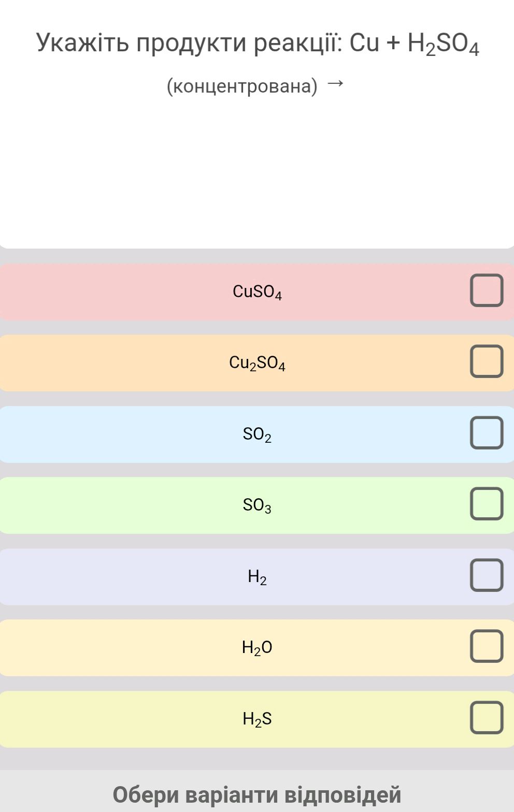The height and width of the screenshot is (812, 514).
Task: Click the 'Cu + H2SO4' formula in question
Action: pyautogui.click(x=415, y=44)
